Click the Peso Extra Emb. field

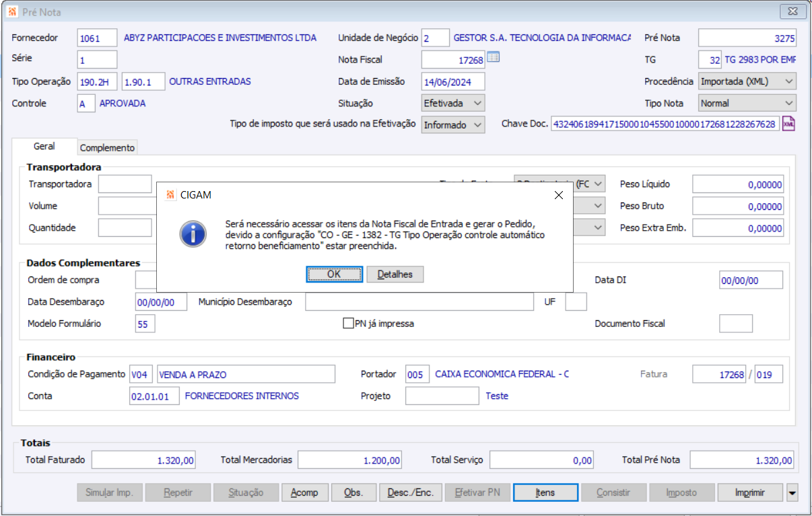(x=739, y=227)
